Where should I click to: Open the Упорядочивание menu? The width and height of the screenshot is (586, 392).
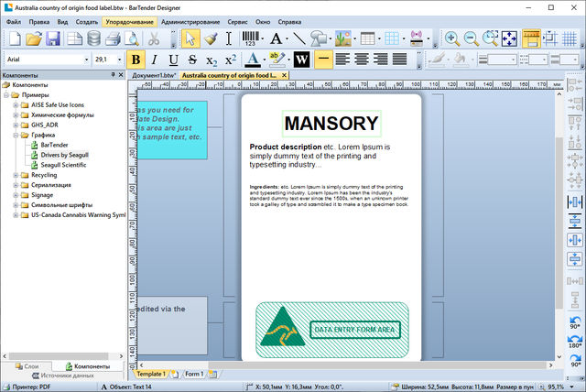tap(129, 22)
